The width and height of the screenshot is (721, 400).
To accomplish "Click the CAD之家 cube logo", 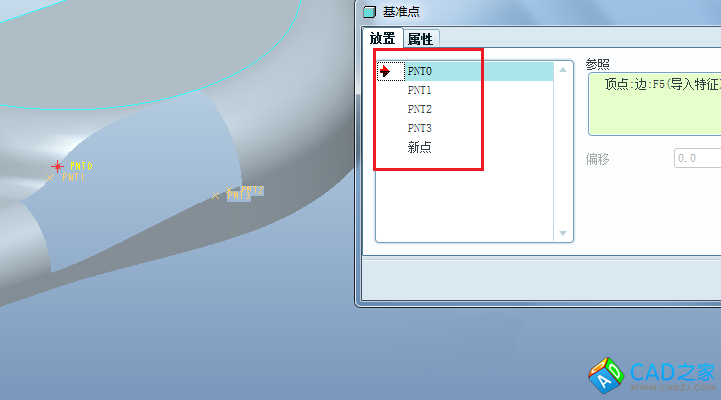I will point(606,375).
